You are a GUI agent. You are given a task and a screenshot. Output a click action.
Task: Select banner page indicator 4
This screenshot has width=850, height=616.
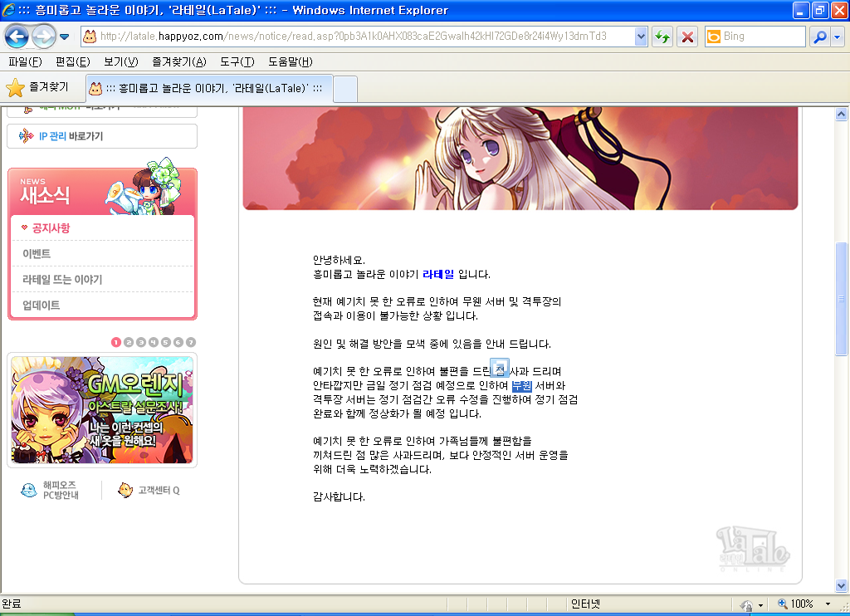(154, 342)
